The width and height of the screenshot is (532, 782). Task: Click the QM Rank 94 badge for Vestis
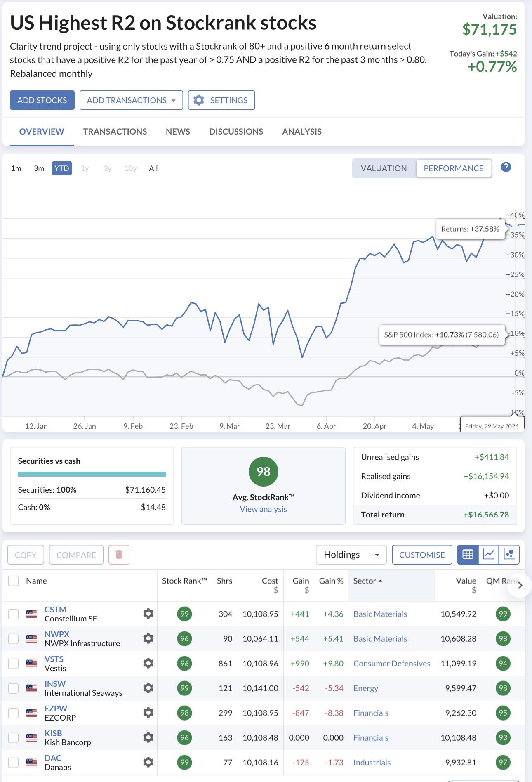503,663
